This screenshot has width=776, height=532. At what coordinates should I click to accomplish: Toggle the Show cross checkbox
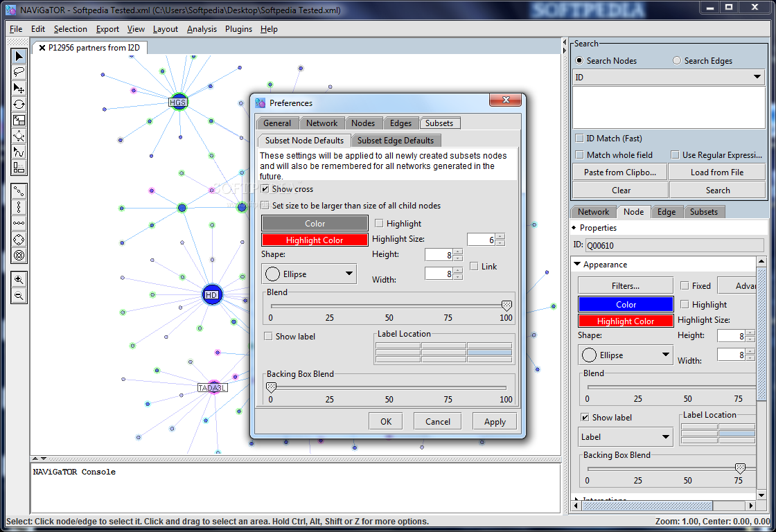tap(265, 189)
